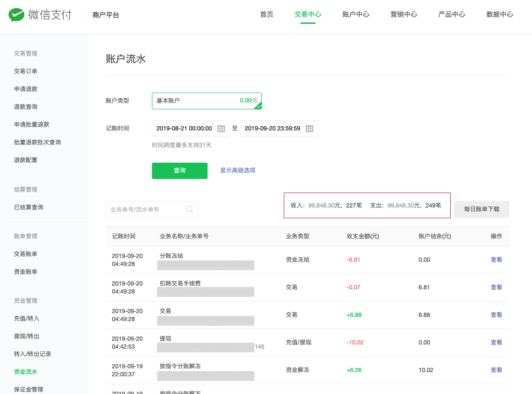Select 资金流水 in sidebar

[x=25, y=372]
